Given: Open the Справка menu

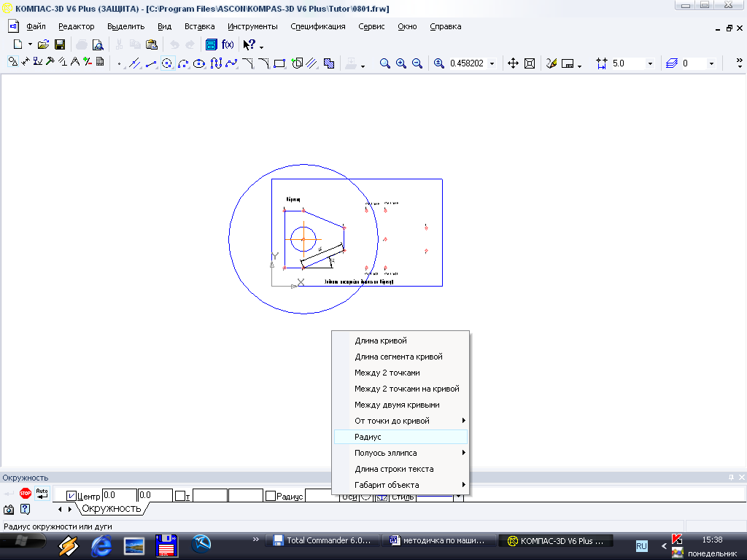Looking at the screenshot, I should point(446,27).
